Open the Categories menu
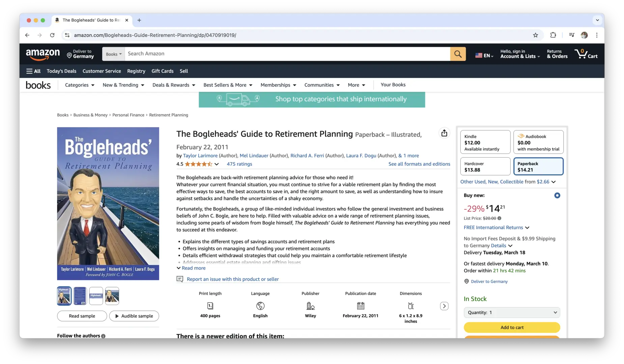 80,85
